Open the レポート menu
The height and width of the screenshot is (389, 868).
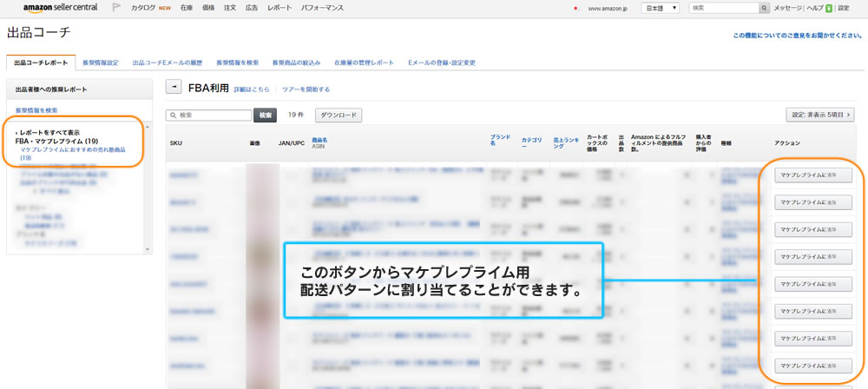pyautogui.click(x=279, y=9)
